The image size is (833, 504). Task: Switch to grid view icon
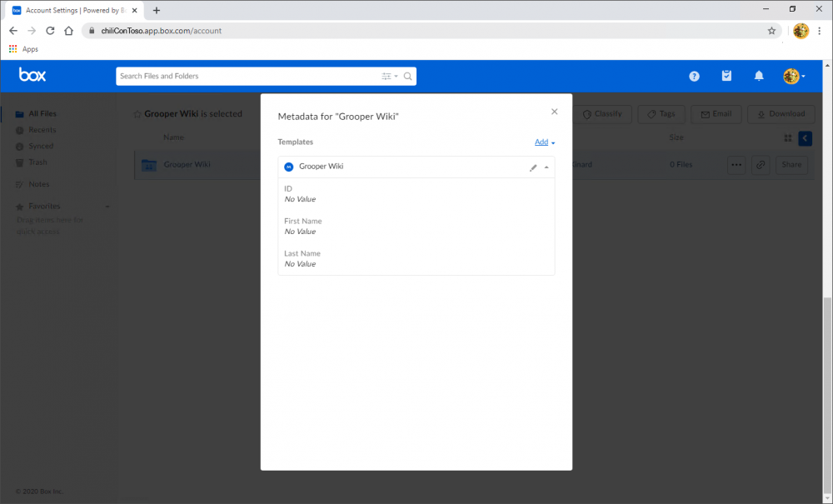[788, 138]
